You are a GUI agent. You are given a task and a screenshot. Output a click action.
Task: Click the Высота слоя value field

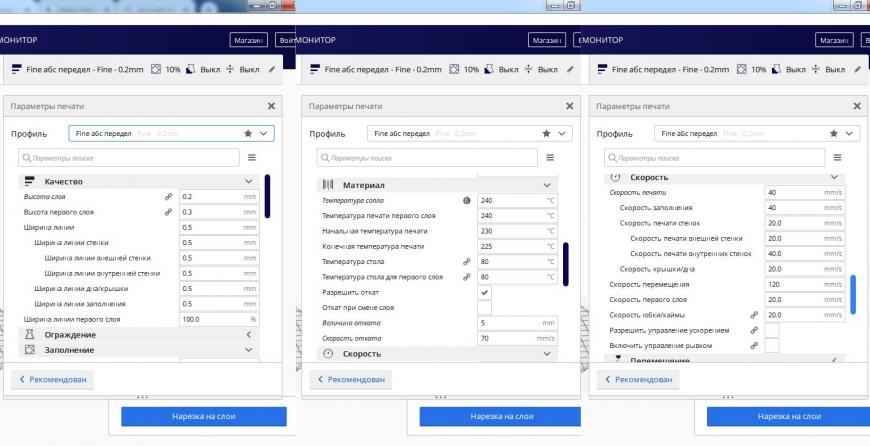click(219, 197)
